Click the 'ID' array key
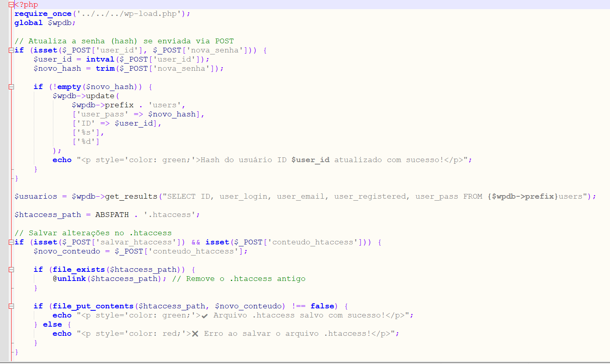This screenshot has width=610, height=364. coord(86,124)
